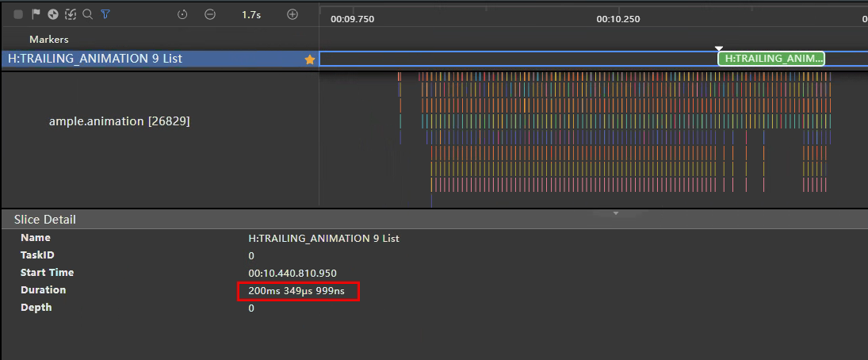The image size is (868, 360).
Task: Click the green H:TRAILING_ANIM slice block
Action: [770, 58]
